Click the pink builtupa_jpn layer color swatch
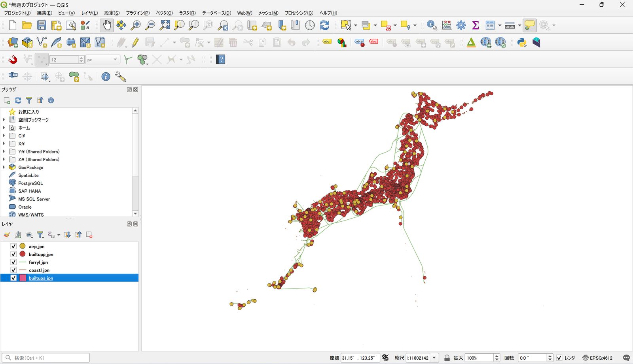The width and height of the screenshot is (633, 364). [x=23, y=278]
